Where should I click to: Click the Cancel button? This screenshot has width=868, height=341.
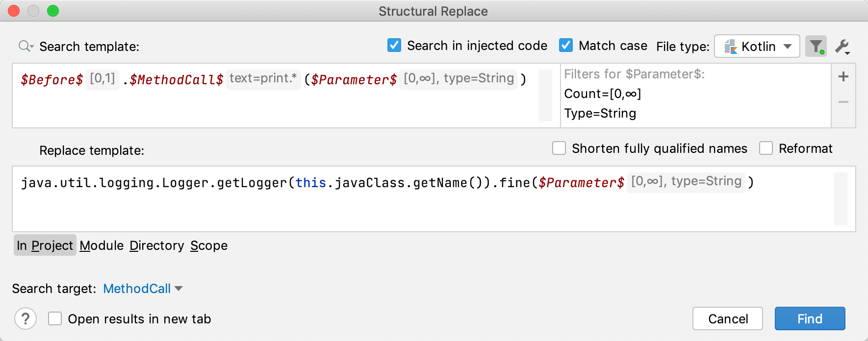[x=728, y=319]
